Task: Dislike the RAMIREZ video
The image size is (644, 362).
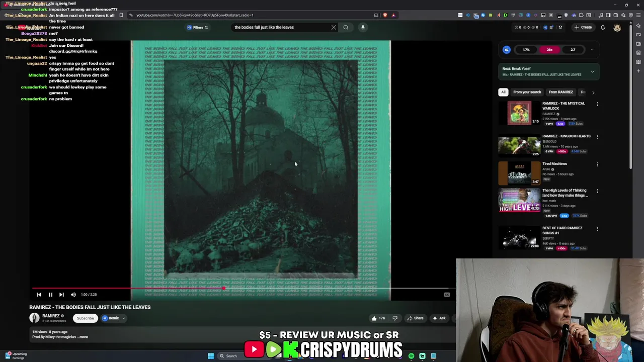Action: pos(395,318)
